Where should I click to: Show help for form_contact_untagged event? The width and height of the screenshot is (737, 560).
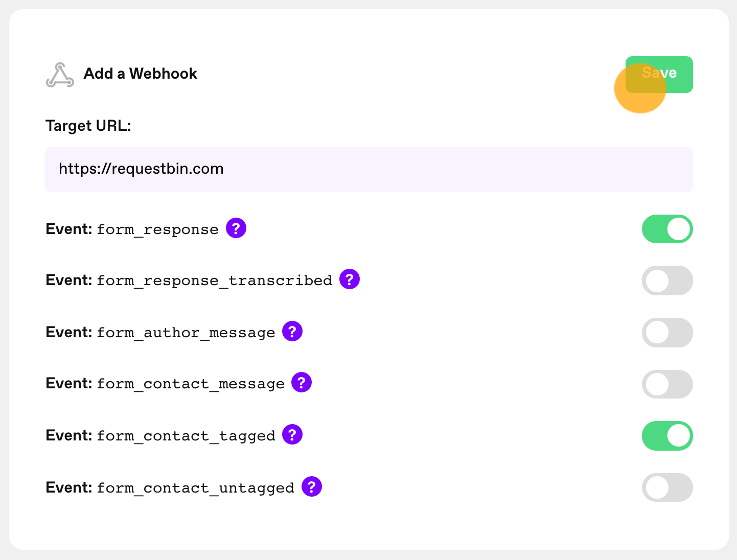pos(312,486)
